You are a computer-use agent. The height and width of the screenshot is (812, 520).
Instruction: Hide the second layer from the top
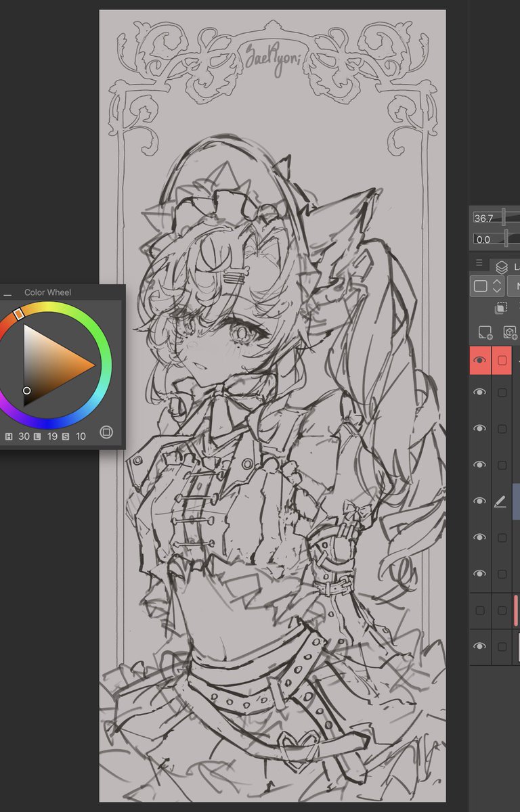(x=480, y=392)
